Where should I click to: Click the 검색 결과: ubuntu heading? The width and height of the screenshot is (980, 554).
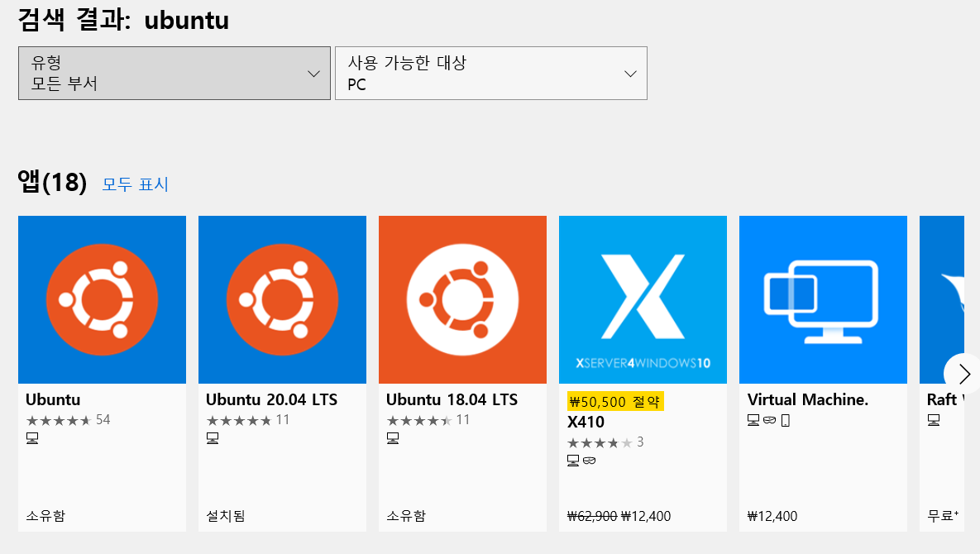click(x=123, y=19)
